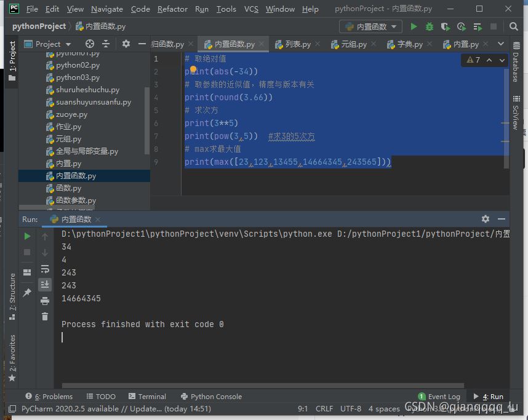Click the green Run button in top toolbar
The image size is (528, 420).
(414, 26)
